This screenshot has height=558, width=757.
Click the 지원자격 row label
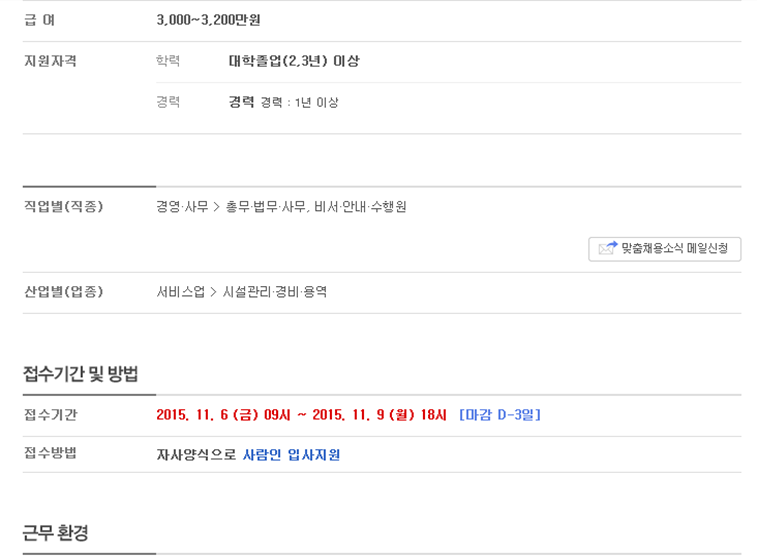pyautogui.click(x=50, y=61)
